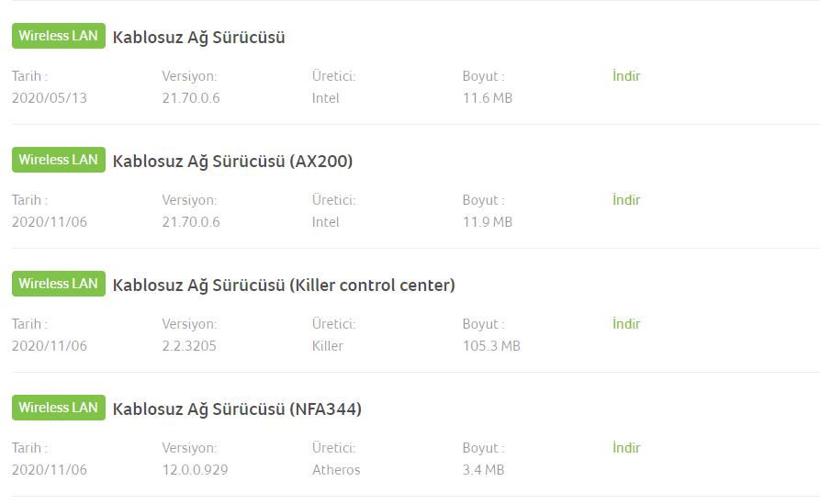This screenshot has height=504, width=820.
Task: Download the AX200 wireless driver
Action: (x=626, y=200)
